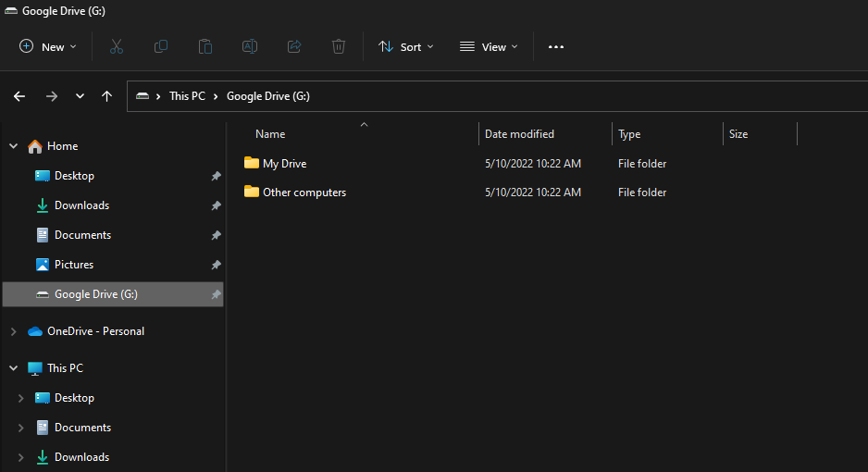The width and height of the screenshot is (868, 472).
Task: Click the Copy icon in toolbar
Action: click(160, 47)
